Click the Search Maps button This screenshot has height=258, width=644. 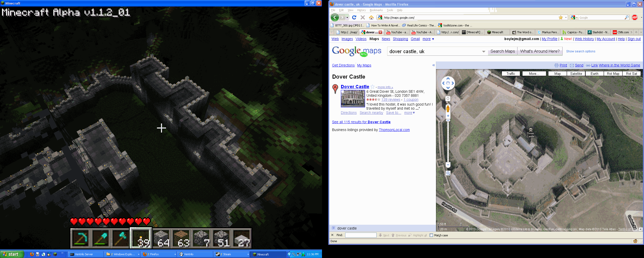point(502,51)
